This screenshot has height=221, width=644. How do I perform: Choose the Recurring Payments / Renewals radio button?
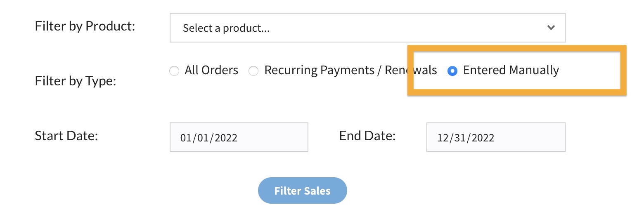pos(253,71)
